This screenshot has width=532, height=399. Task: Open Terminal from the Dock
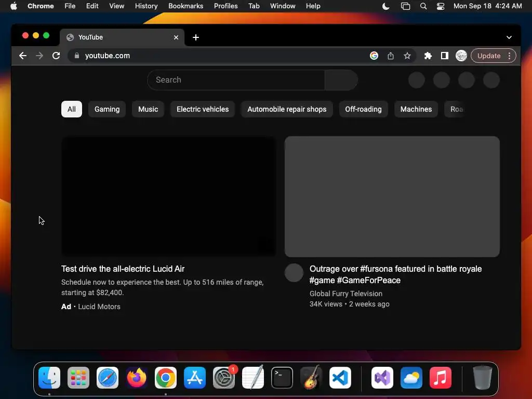(282, 378)
